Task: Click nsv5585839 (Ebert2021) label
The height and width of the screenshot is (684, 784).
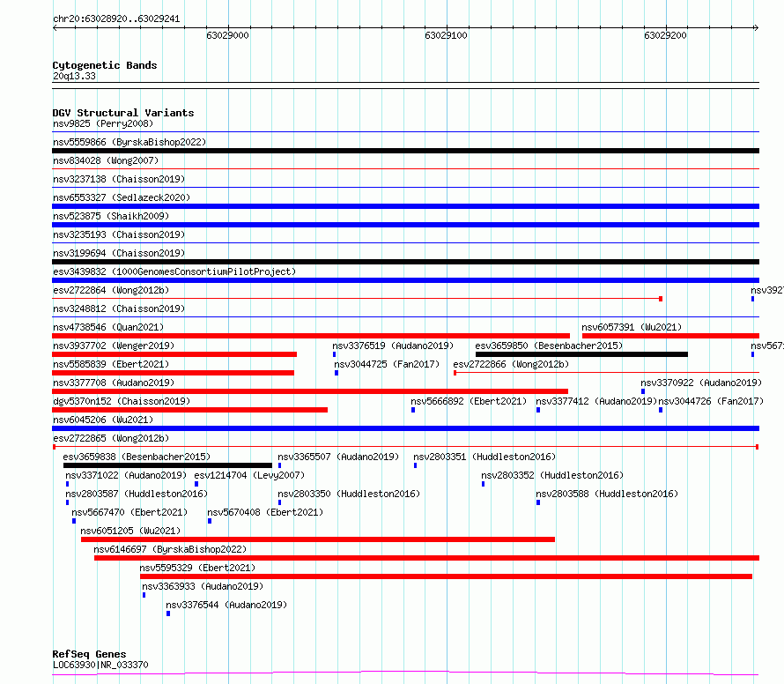Action: 111,364
